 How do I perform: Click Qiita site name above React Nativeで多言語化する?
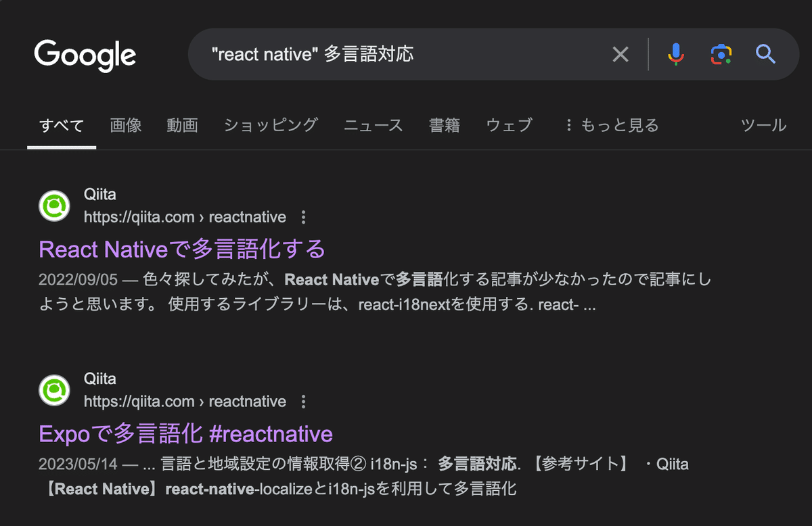coord(100,195)
